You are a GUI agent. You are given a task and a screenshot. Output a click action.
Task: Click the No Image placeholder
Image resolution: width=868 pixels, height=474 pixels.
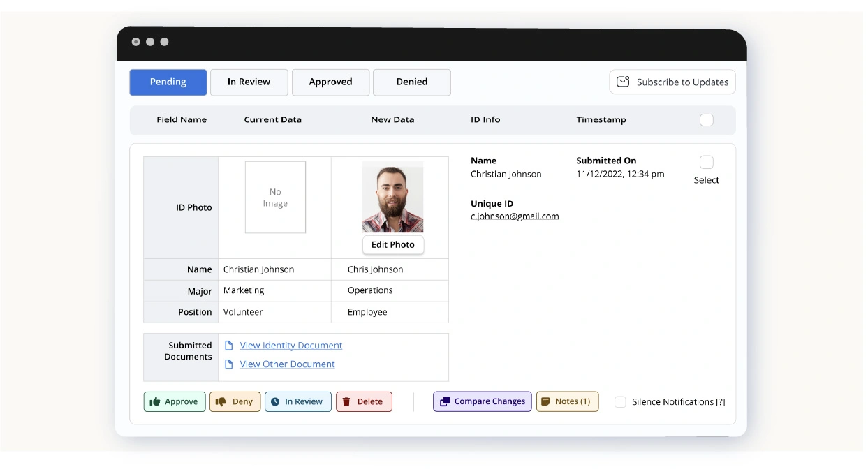pos(275,198)
